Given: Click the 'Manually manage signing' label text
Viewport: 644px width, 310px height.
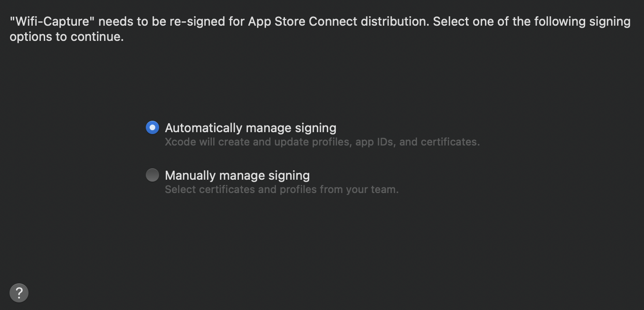Looking at the screenshot, I should coord(237,175).
